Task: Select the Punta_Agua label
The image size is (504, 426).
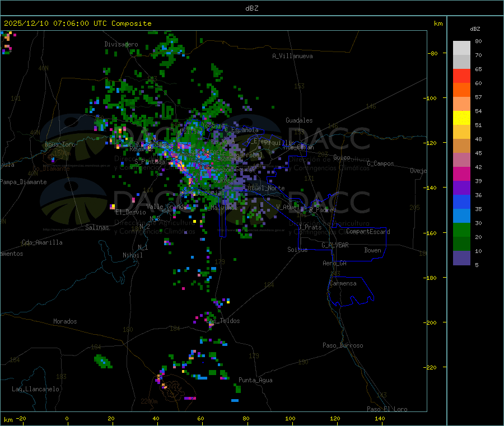Action: pyautogui.click(x=255, y=380)
